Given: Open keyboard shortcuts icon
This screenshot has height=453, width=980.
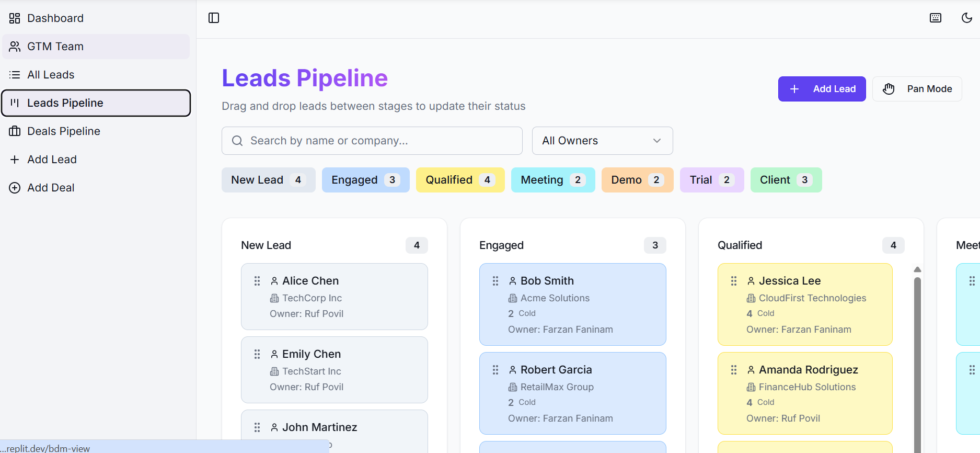Looking at the screenshot, I should click(936, 18).
